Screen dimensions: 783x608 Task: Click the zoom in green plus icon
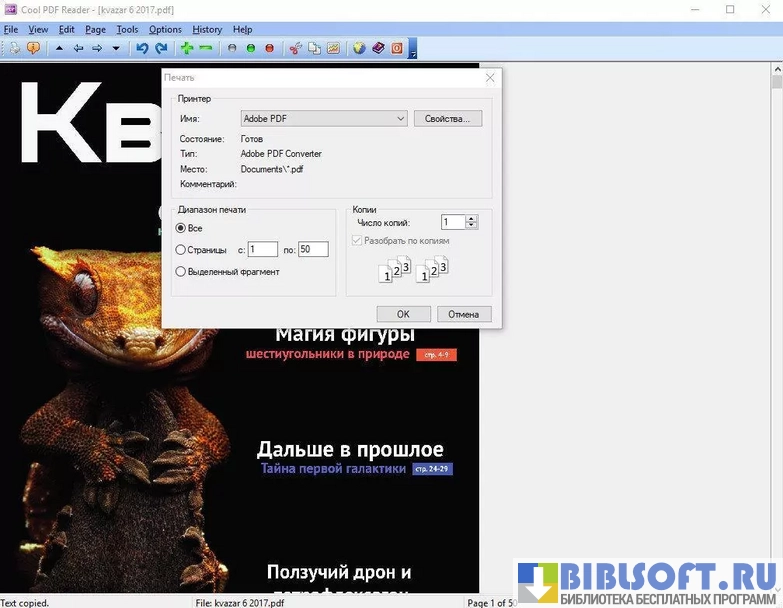pos(187,48)
